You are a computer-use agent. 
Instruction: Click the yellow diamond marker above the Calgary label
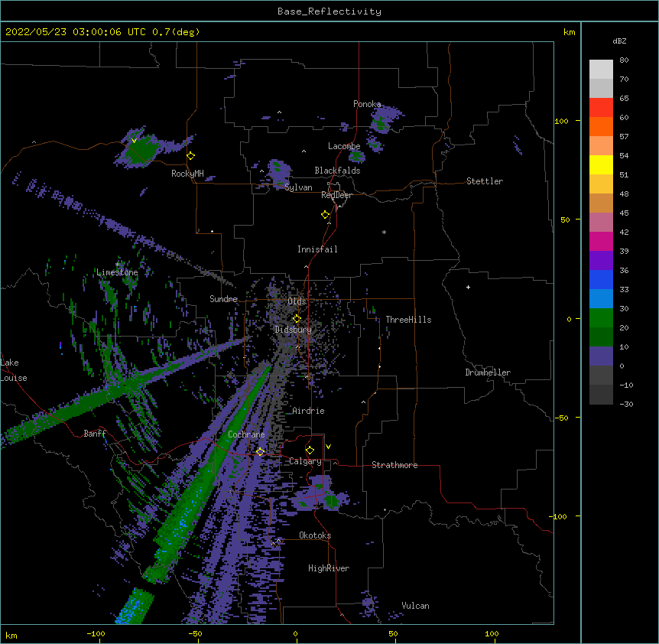(x=310, y=450)
